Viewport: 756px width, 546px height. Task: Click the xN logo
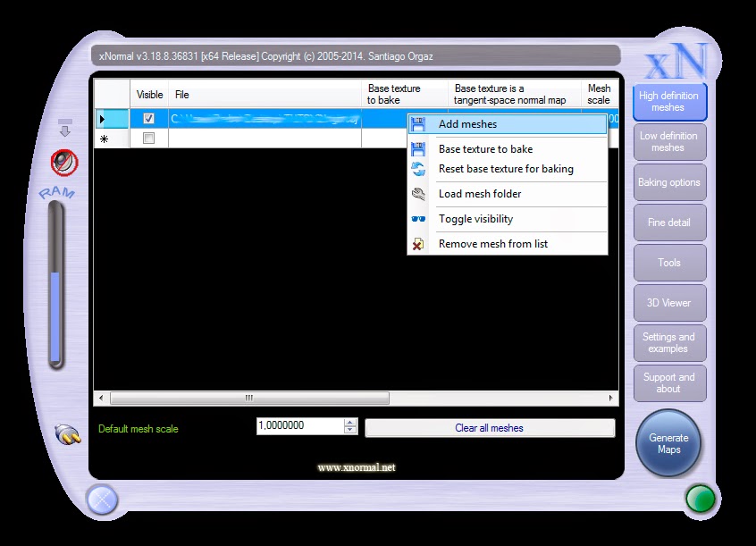pos(677,62)
